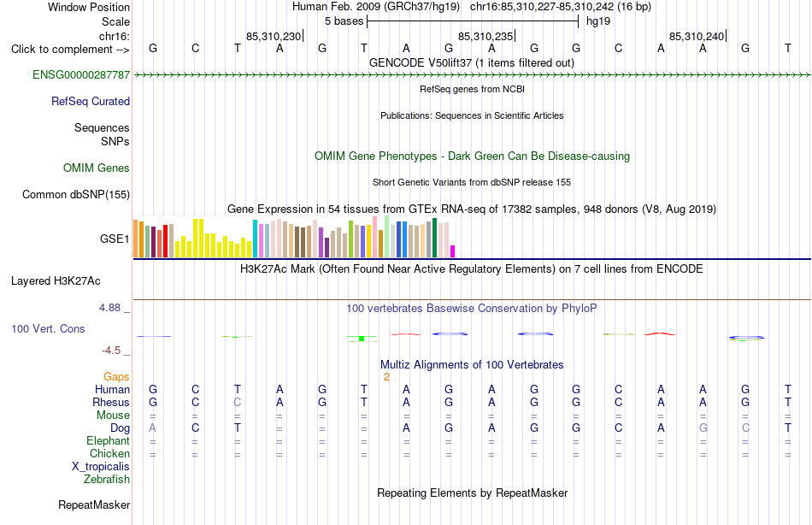The height and width of the screenshot is (525, 812).
Task: Click 'Short Genetic Variants from dbSNP release 155'
Action: pyautogui.click(x=472, y=182)
